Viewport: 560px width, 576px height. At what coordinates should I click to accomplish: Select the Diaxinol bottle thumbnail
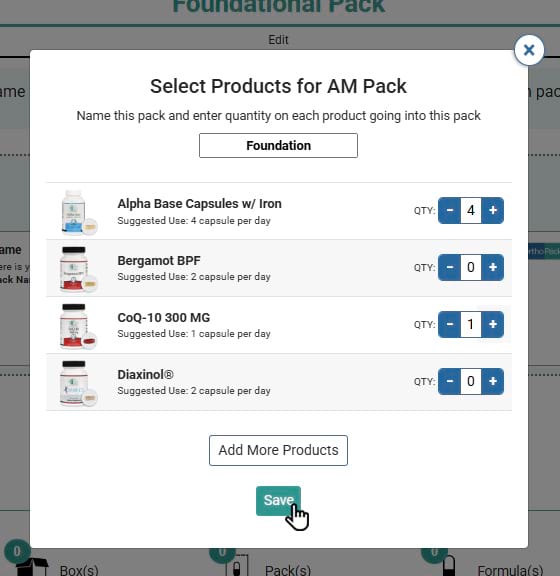tap(79, 384)
